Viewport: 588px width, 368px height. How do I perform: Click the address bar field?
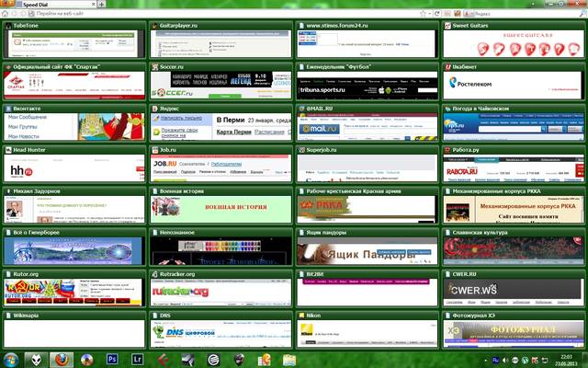point(230,16)
